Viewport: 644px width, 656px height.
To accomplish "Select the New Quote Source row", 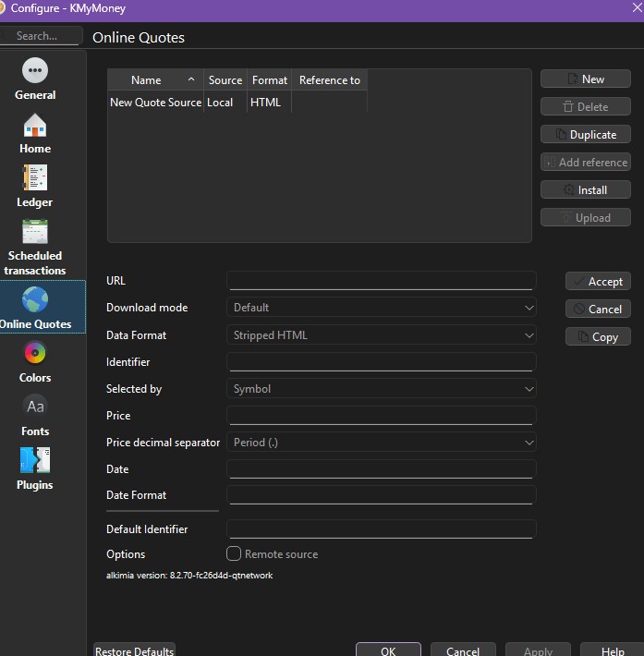I will pyautogui.click(x=155, y=103).
